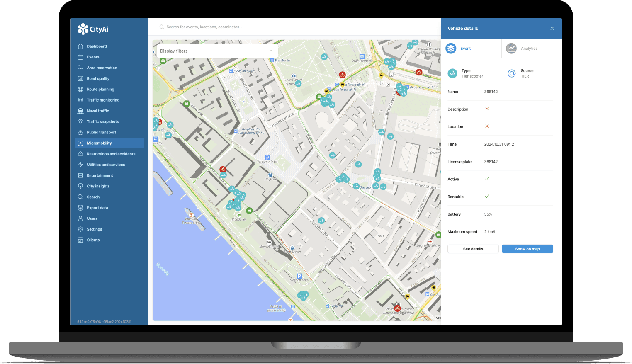This screenshot has height=364, width=632.
Task: Open the Export data database icon
Action: coord(80,208)
